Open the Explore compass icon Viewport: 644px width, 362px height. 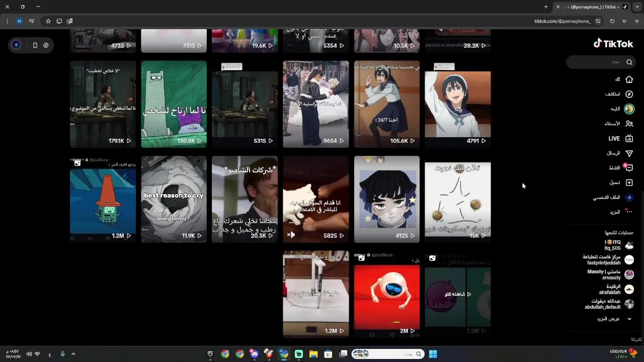click(x=629, y=94)
